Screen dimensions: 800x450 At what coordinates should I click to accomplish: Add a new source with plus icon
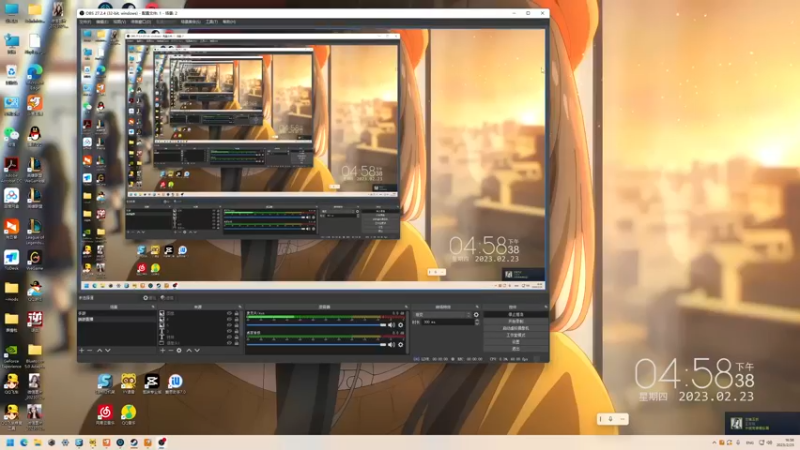(x=163, y=351)
